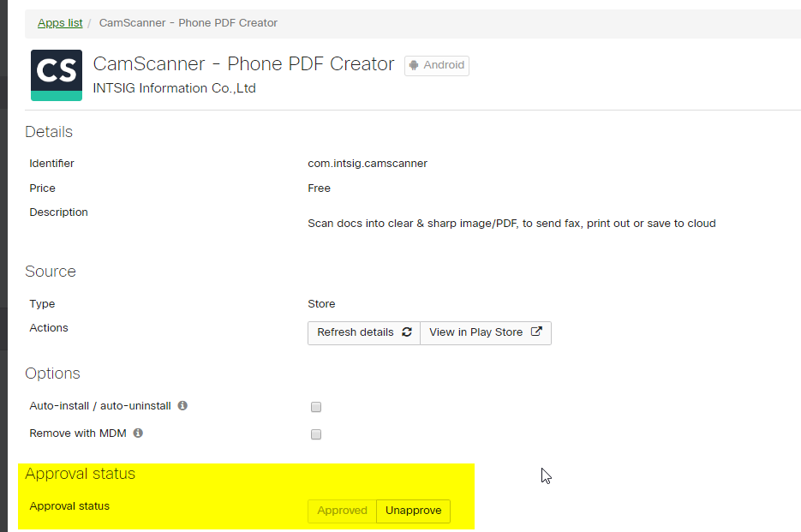
Task: Click the Refresh details button label
Action: point(356,332)
